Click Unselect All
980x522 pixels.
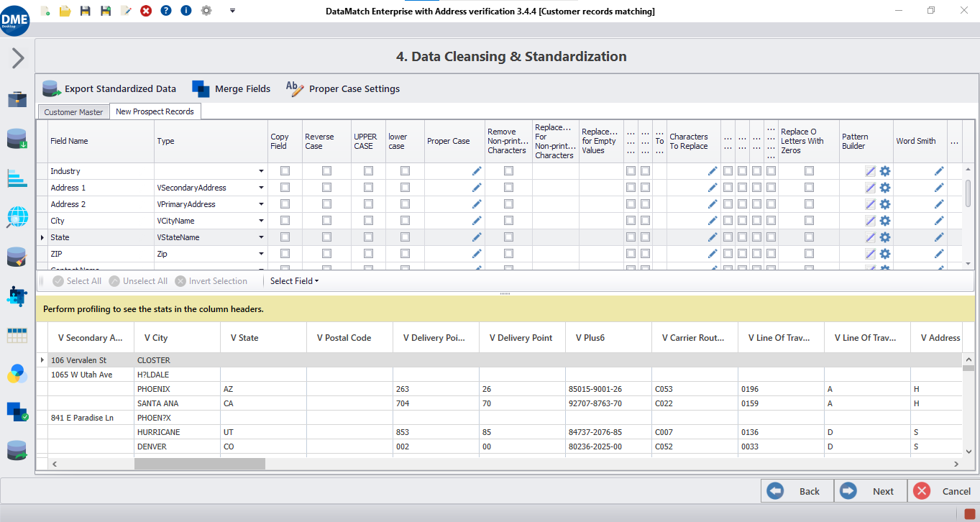click(x=138, y=281)
